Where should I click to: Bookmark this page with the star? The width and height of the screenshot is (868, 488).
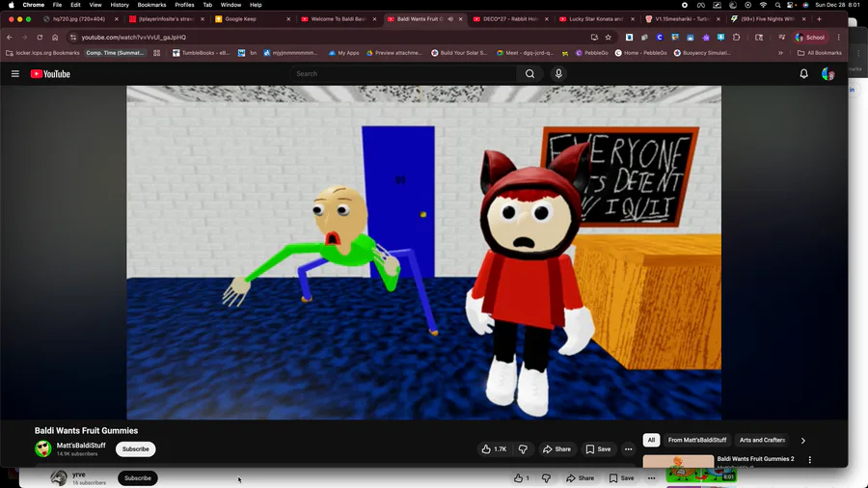tap(608, 37)
